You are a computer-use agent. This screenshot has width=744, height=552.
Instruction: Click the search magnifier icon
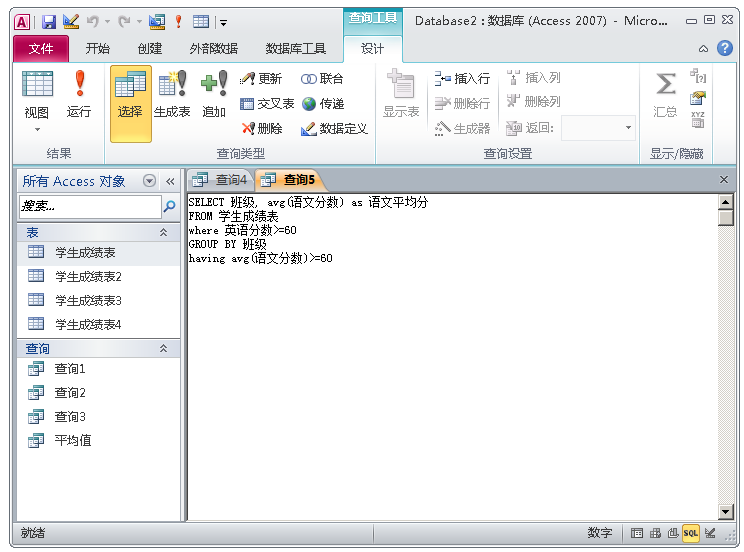(x=169, y=206)
